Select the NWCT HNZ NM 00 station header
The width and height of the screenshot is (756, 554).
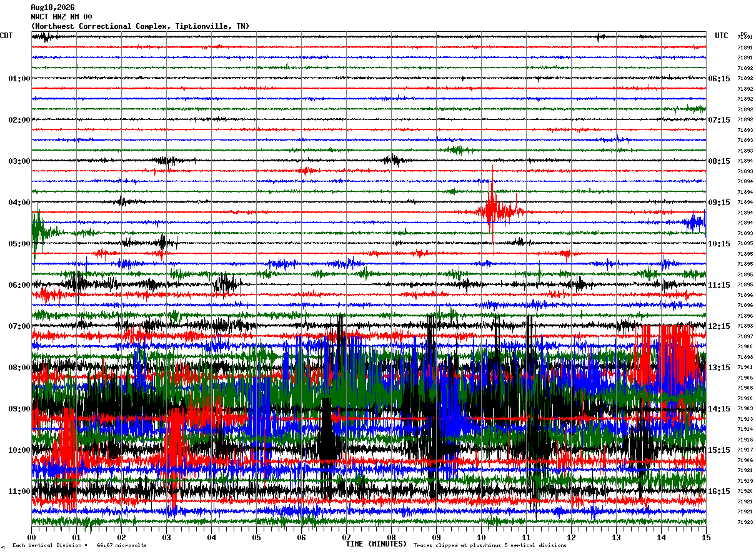pyautogui.click(x=61, y=17)
